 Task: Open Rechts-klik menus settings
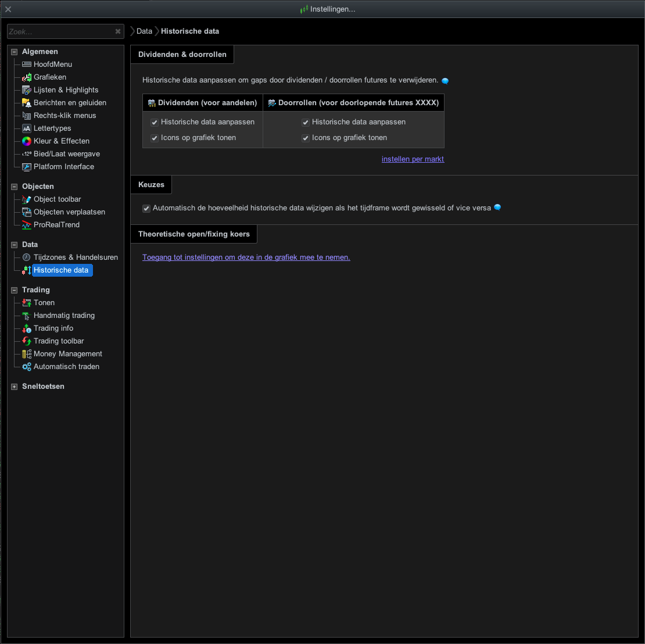[x=64, y=115]
